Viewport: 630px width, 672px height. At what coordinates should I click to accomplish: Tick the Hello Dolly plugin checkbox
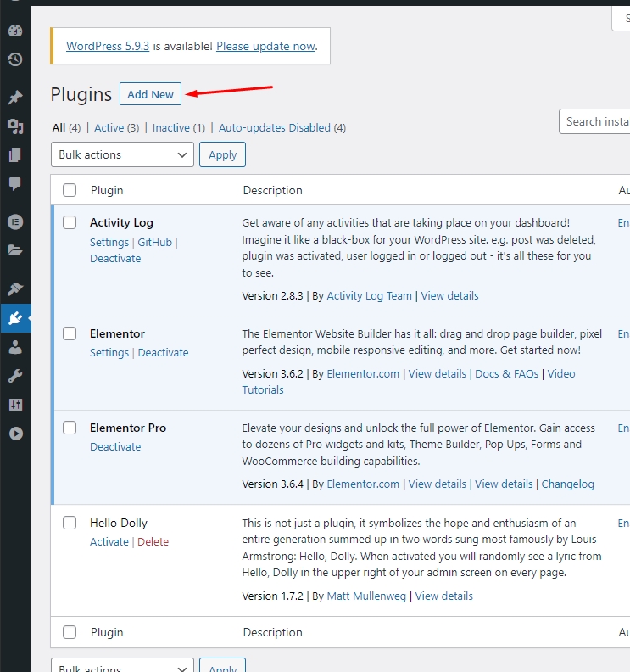(x=70, y=523)
